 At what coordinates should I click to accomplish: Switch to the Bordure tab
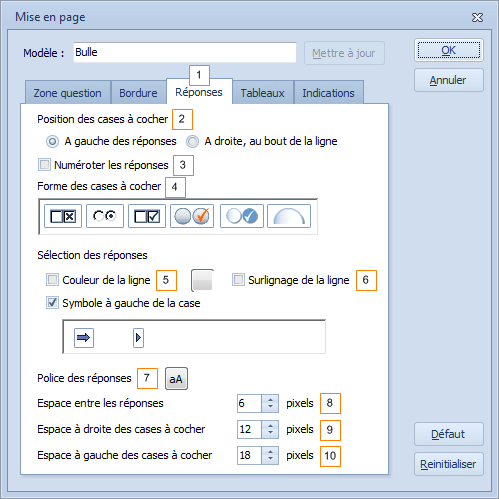138,93
